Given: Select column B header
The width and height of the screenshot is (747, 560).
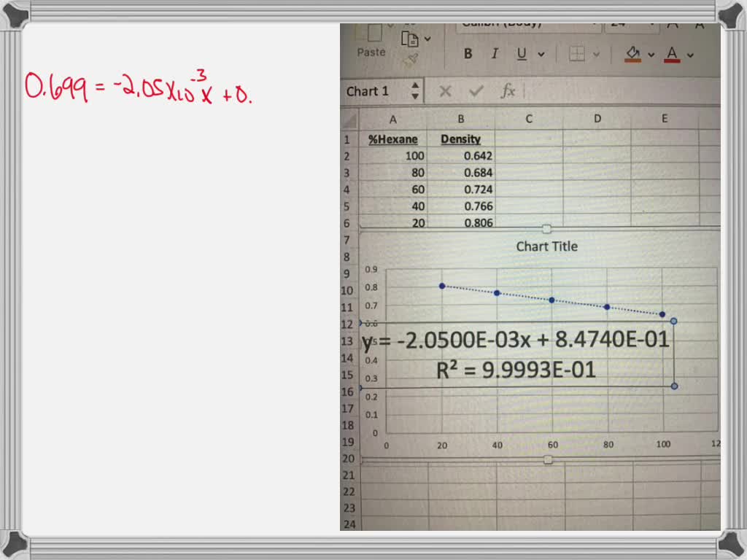Looking at the screenshot, I should point(461,119).
